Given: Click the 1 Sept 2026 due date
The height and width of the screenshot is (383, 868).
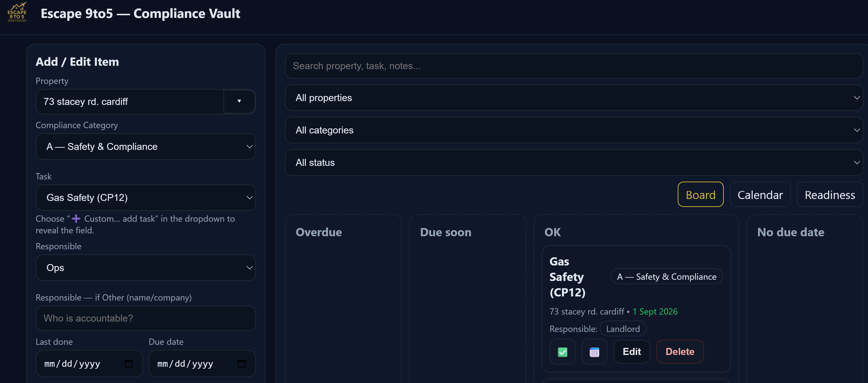Looking at the screenshot, I should (x=655, y=311).
